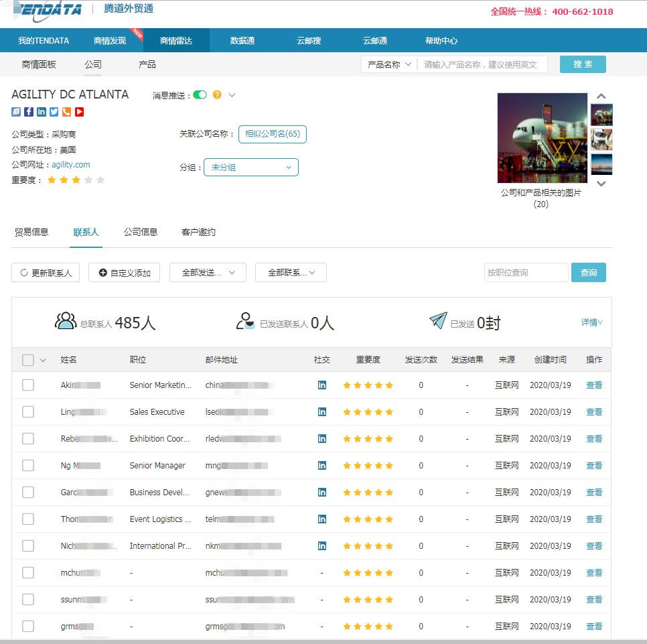
Task: Open the large airplane company image
Action: coord(543,138)
